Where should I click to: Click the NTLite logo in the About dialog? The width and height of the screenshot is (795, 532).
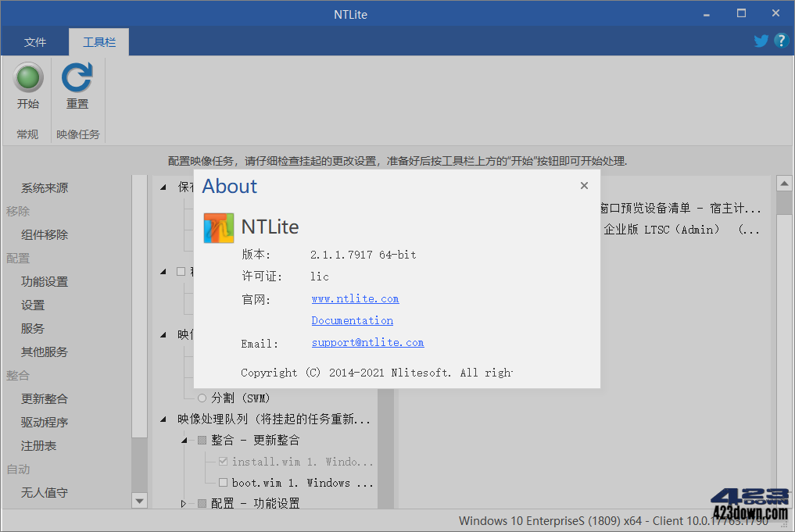219,229
